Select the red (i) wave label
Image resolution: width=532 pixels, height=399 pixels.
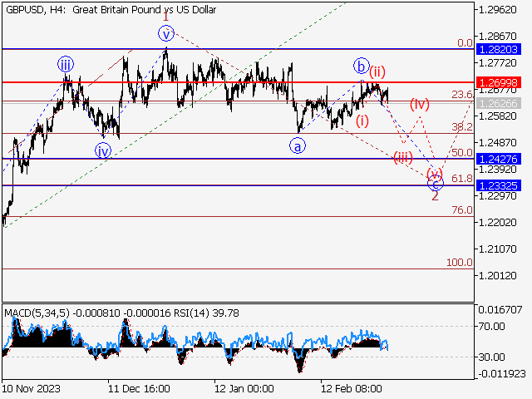(362, 121)
